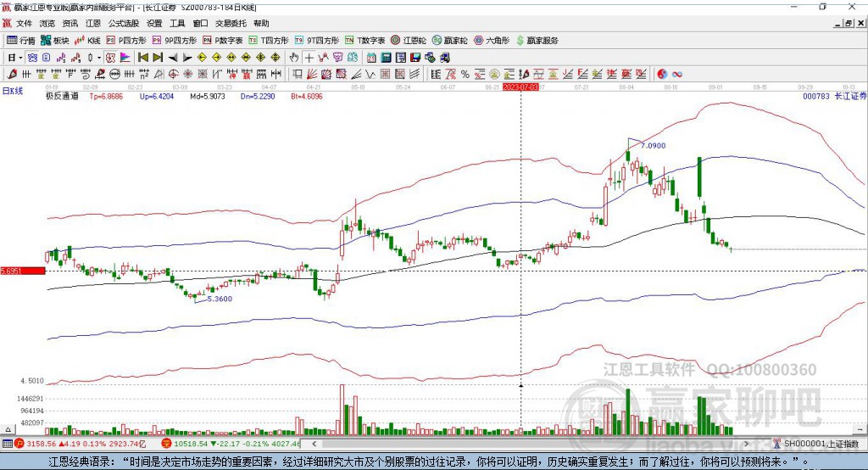Click the last yellow diamond arrow icon
Screen dimensions: 868x470
click(275, 58)
